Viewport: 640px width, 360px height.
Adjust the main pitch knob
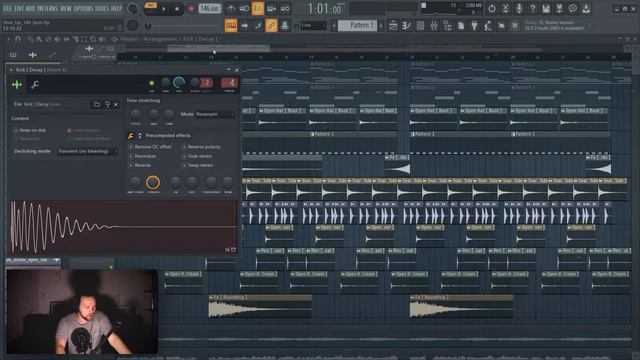[x=132, y=26]
